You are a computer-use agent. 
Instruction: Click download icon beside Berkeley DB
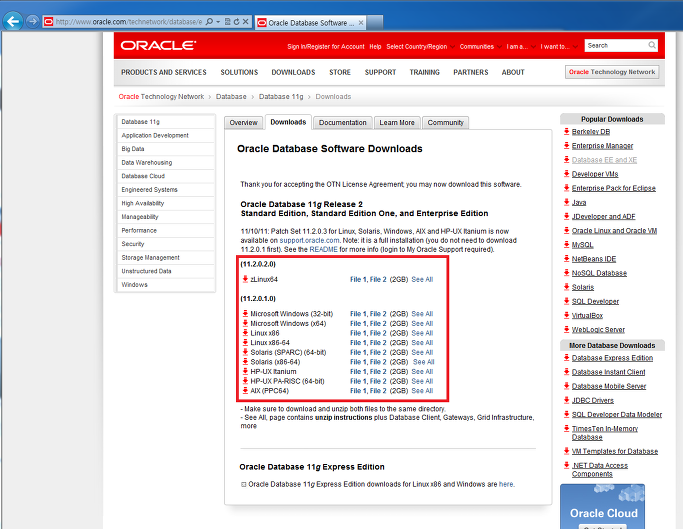coord(566,131)
